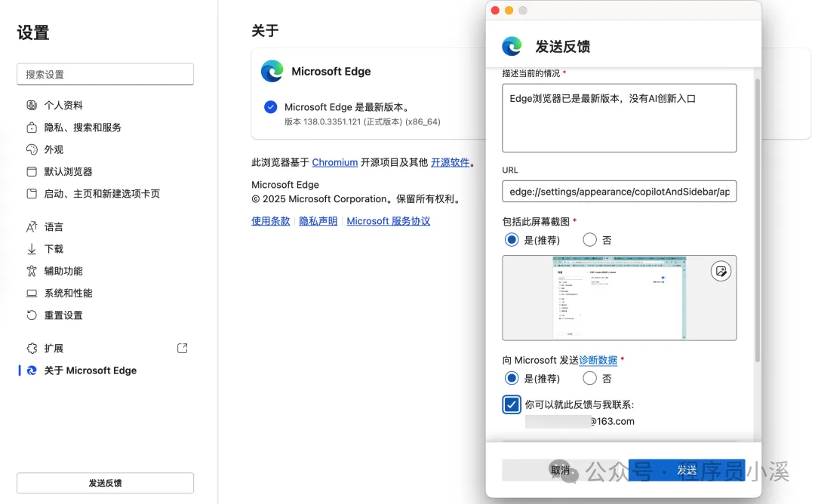Image resolution: width=815 pixels, height=504 pixels.
Task: Click the browser icon for 默认浏览器
Action: click(32, 171)
